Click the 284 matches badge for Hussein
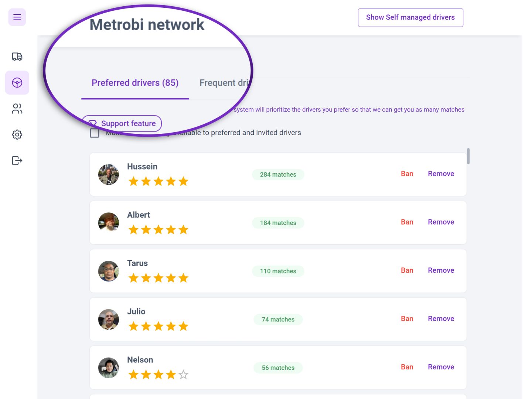 tap(278, 174)
